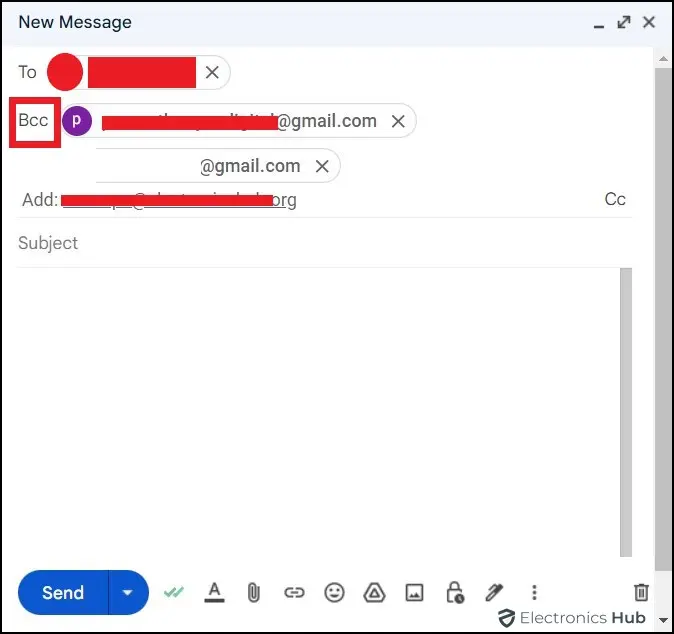Toggle confidential mode lock icon
The image size is (674, 634).
coord(455,593)
